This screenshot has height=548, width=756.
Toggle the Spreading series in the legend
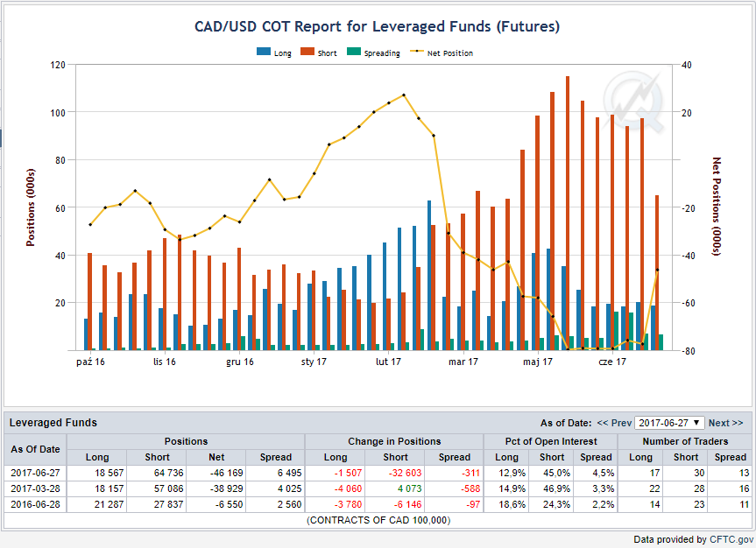point(374,53)
